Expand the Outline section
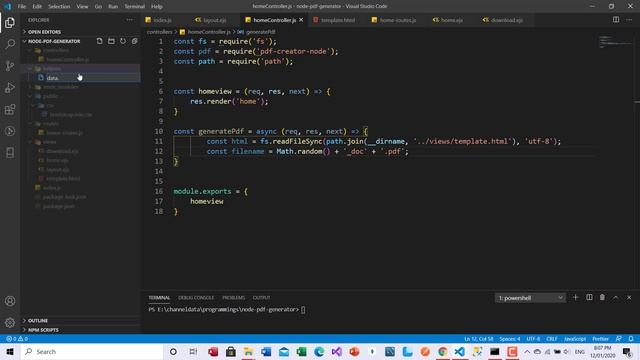 pyautogui.click(x=38, y=320)
